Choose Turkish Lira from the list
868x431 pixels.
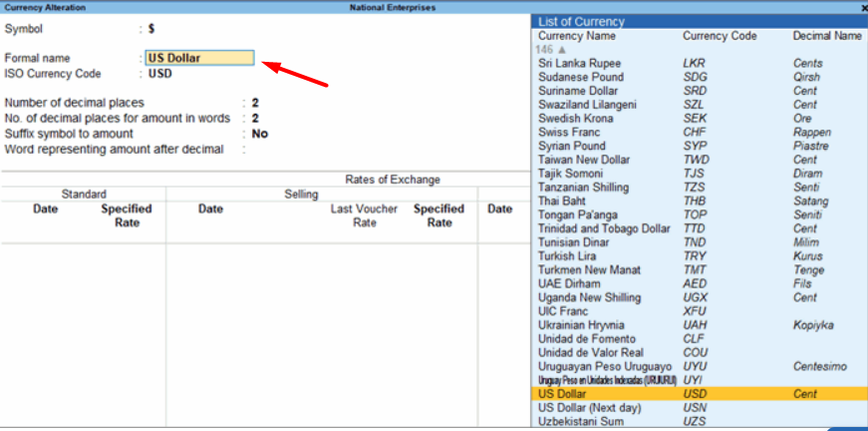pyautogui.click(x=700, y=256)
